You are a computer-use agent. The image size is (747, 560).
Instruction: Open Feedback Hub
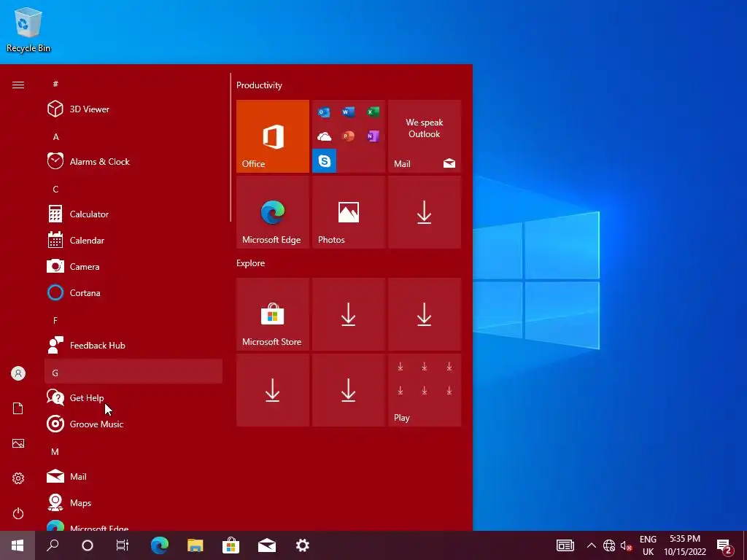(x=133, y=346)
